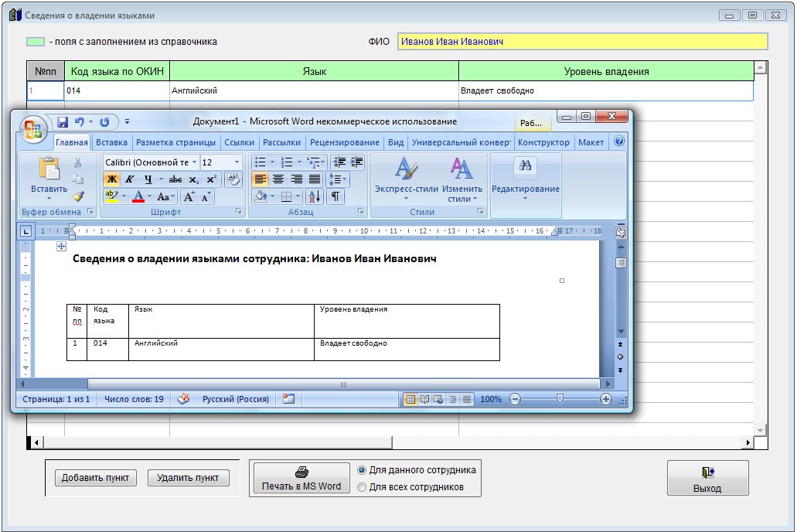Image resolution: width=797 pixels, height=532 pixels.
Task: Center-align text using ribbon alignment icon
Action: [x=278, y=179]
